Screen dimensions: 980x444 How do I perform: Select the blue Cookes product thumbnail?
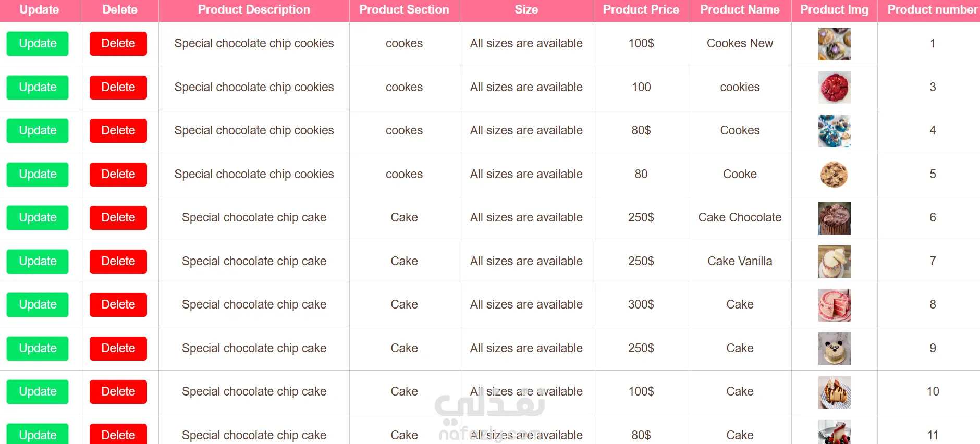coord(834,131)
